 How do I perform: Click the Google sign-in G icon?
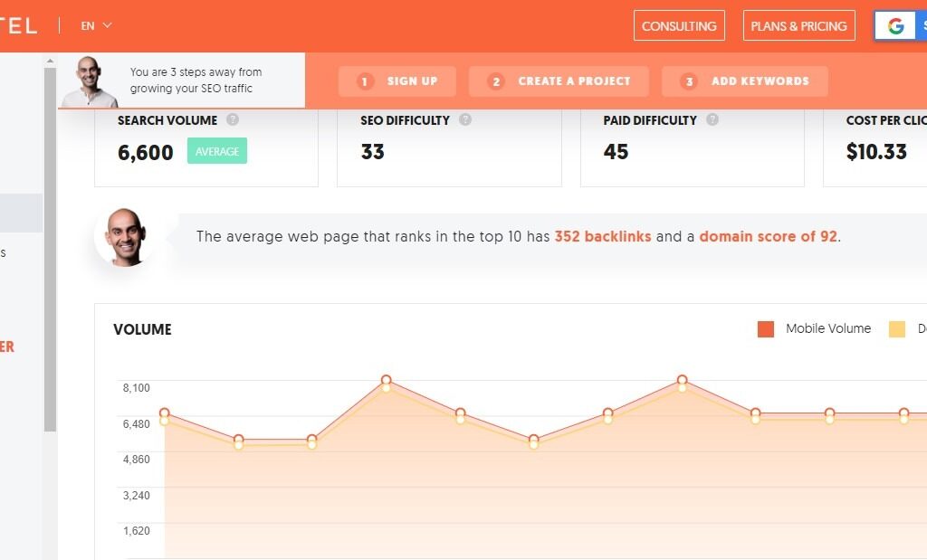tap(895, 25)
